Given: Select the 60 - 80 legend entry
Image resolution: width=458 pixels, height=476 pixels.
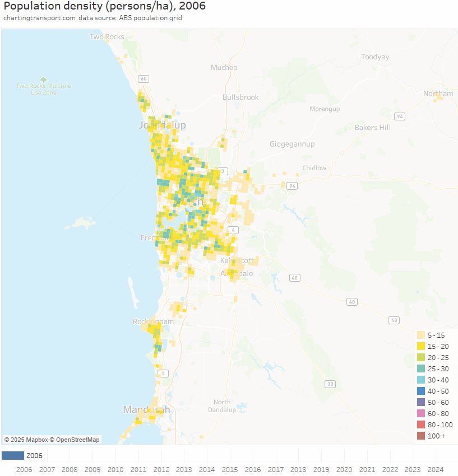Looking at the screenshot, I should (420, 413).
